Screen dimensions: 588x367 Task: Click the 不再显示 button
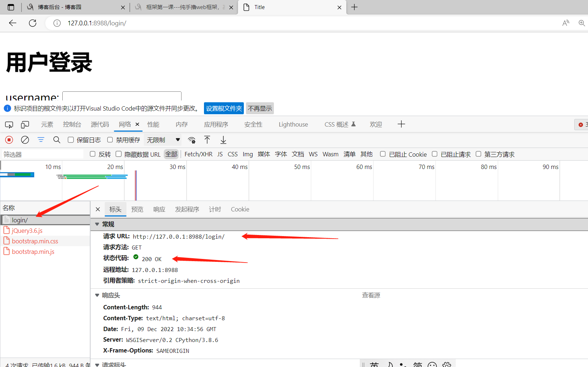tap(260, 108)
